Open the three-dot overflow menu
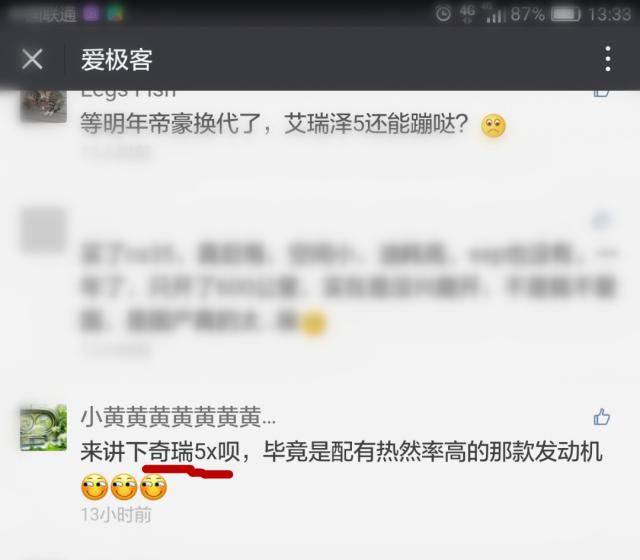Viewport: 640px width, 560px height. [x=608, y=59]
